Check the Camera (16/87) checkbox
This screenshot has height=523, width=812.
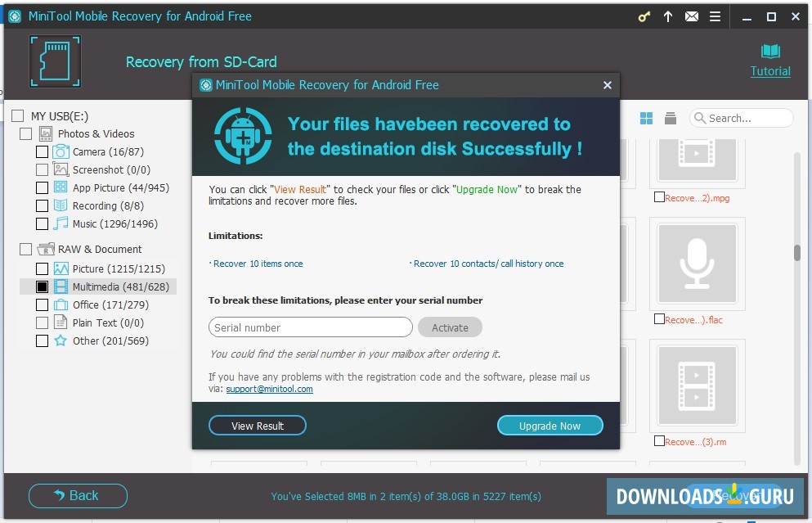click(42, 152)
